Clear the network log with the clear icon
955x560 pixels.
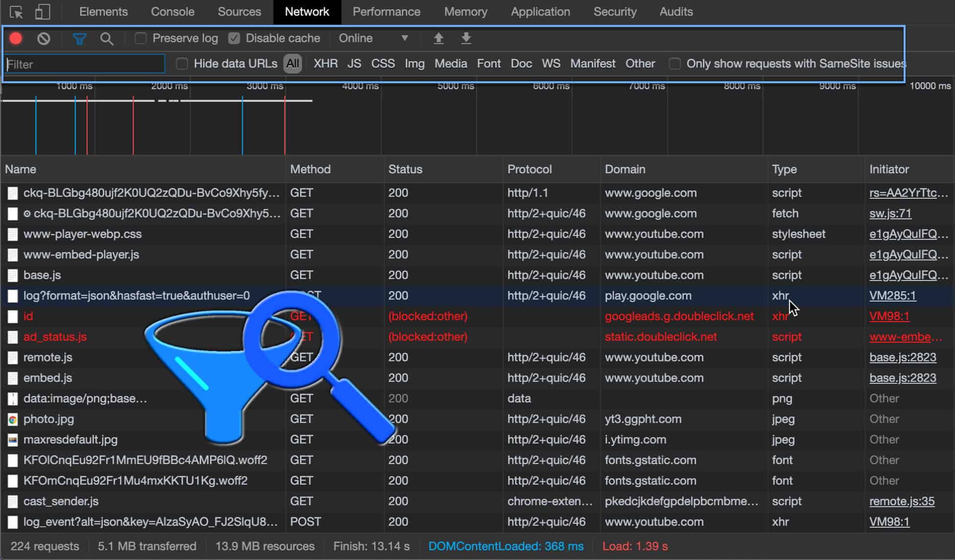pos(44,38)
